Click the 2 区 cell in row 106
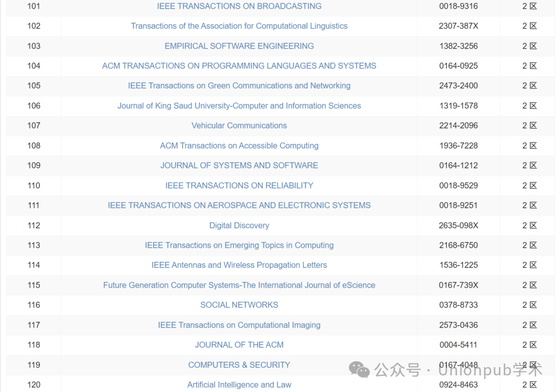Viewport: 560px width, 392px height. pos(529,106)
